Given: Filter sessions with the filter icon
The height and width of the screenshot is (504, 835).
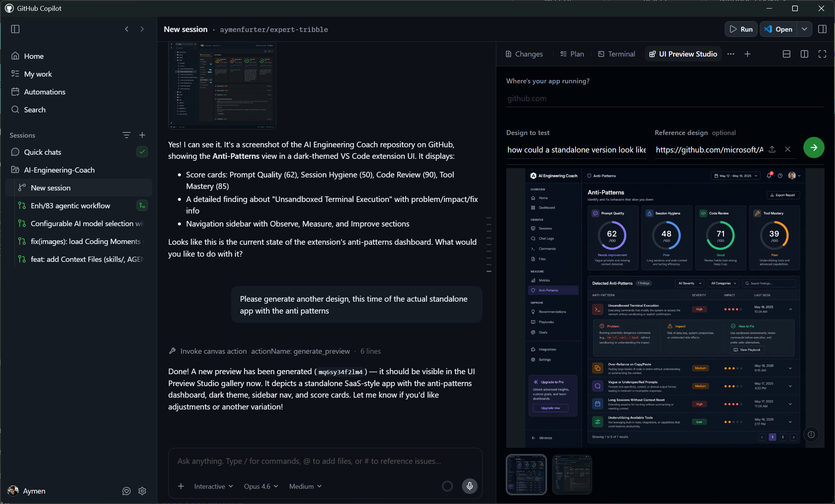Looking at the screenshot, I should point(127,135).
